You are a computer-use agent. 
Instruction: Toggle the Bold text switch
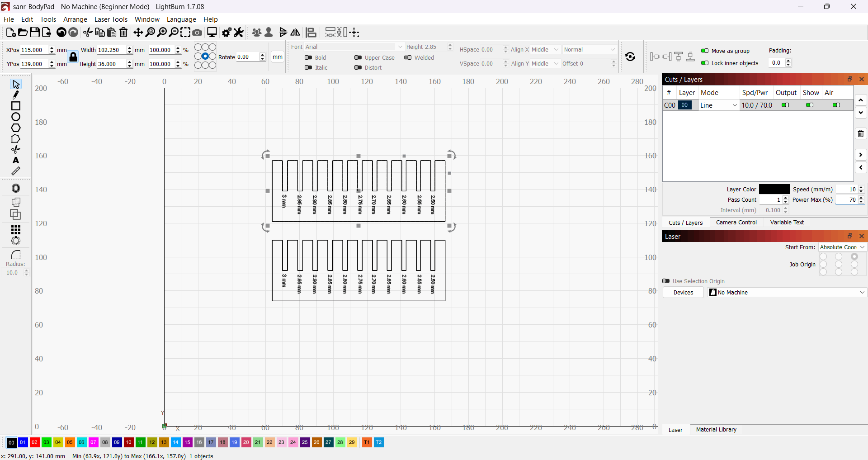point(308,57)
